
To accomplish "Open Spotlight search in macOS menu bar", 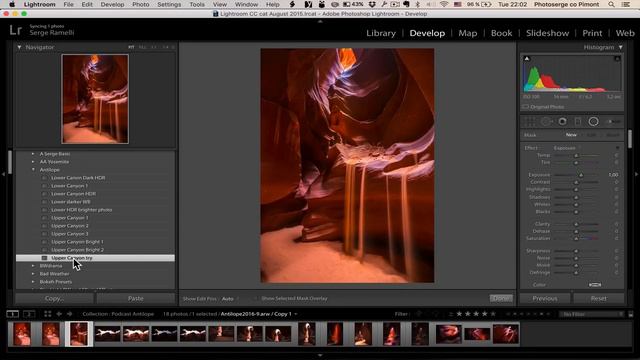I will [x=611, y=4].
